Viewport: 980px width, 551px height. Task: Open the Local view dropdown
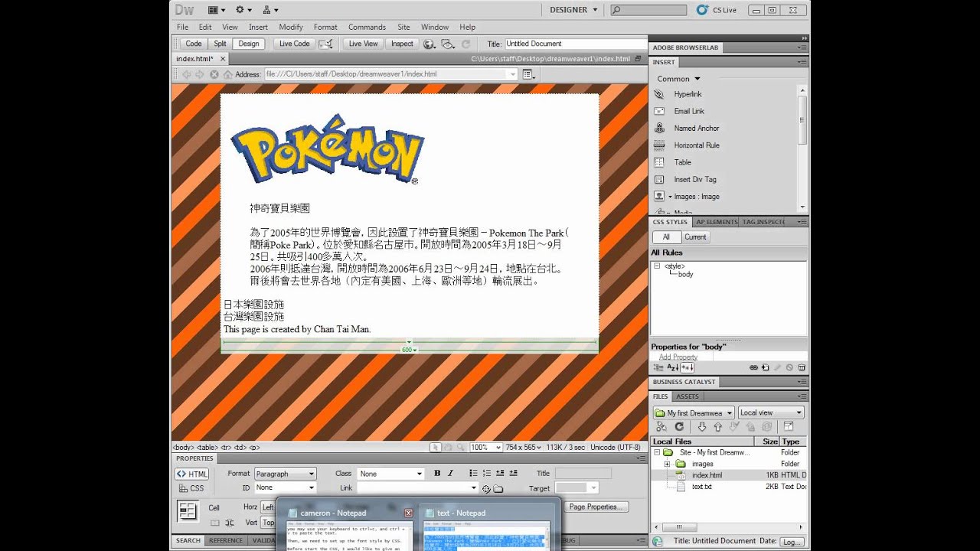coord(771,412)
